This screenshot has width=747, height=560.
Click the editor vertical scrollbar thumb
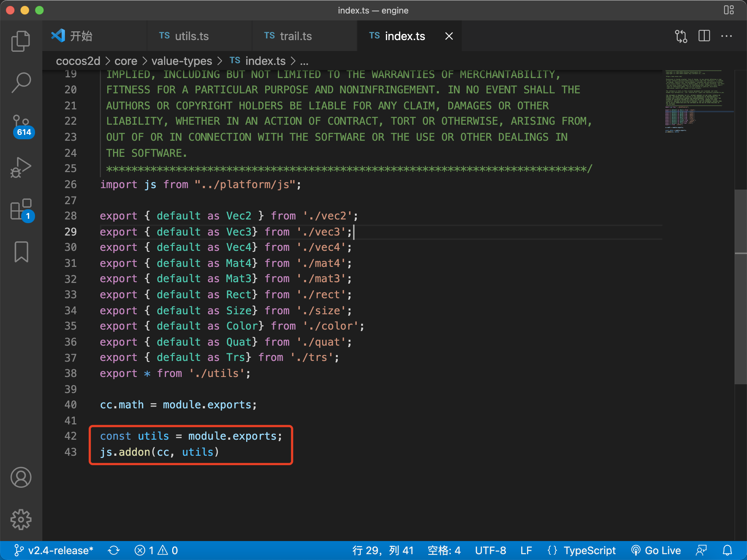(x=740, y=286)
